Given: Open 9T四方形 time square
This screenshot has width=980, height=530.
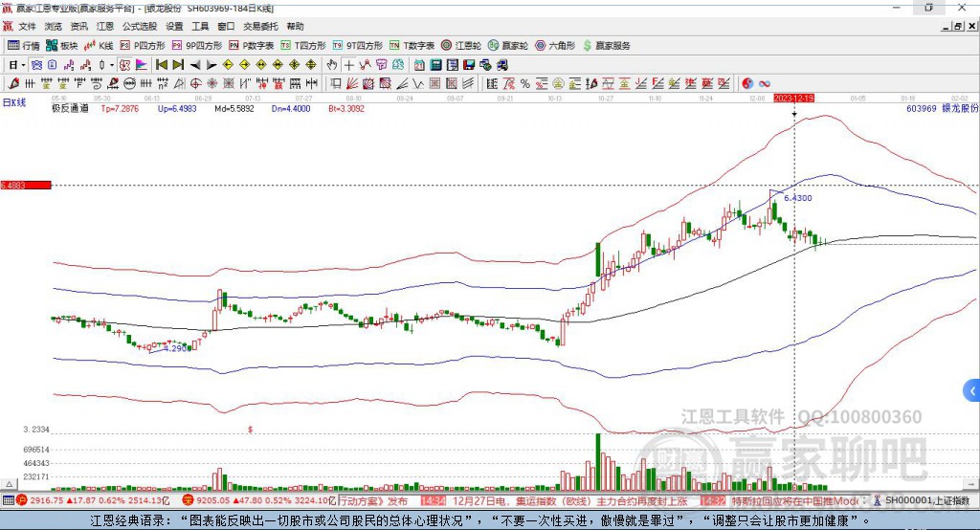Looking at the screenshot, I should tap(358, 46).
